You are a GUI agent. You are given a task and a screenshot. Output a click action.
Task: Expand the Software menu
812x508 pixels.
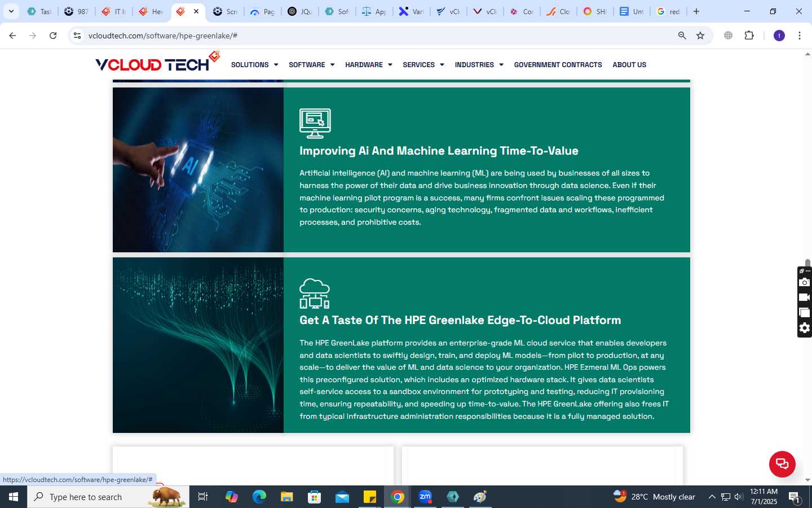click(311, 65)
